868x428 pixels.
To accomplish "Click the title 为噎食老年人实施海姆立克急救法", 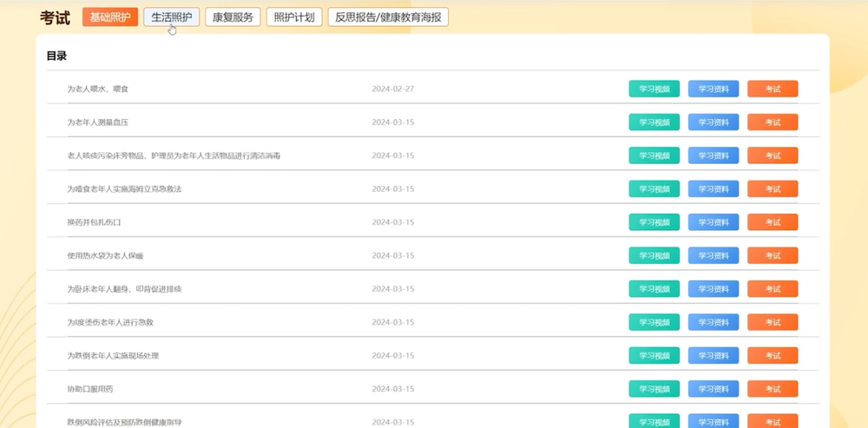I will tap(124, 188).
